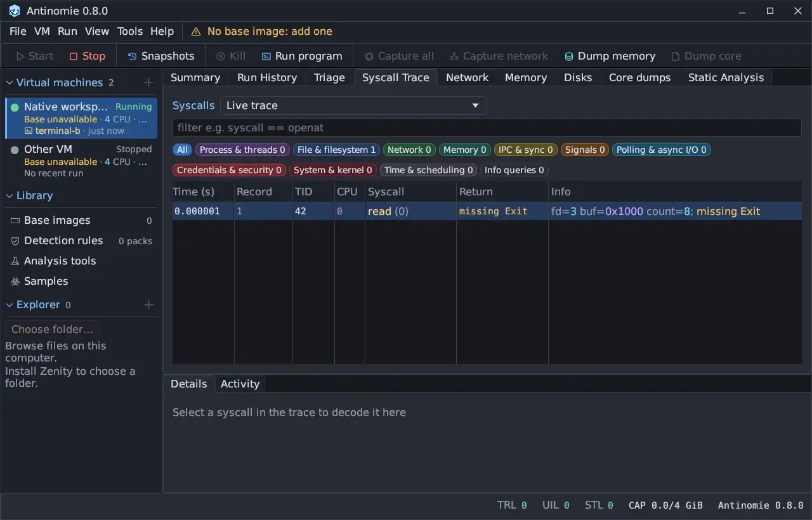Focus the syscall filter input field
Image resolution: width=812 pixels, height=520 pixels.
click(487, 127)
